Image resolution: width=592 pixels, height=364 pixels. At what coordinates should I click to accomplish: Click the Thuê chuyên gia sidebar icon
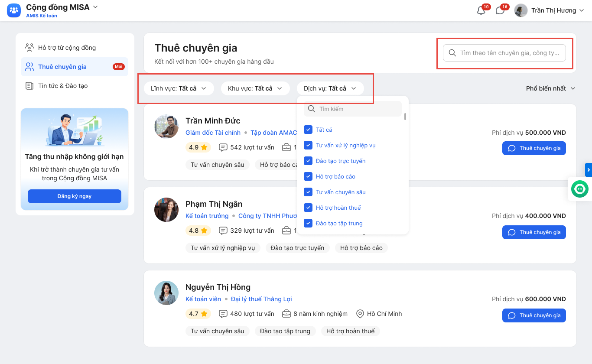[x=29, y=67]
